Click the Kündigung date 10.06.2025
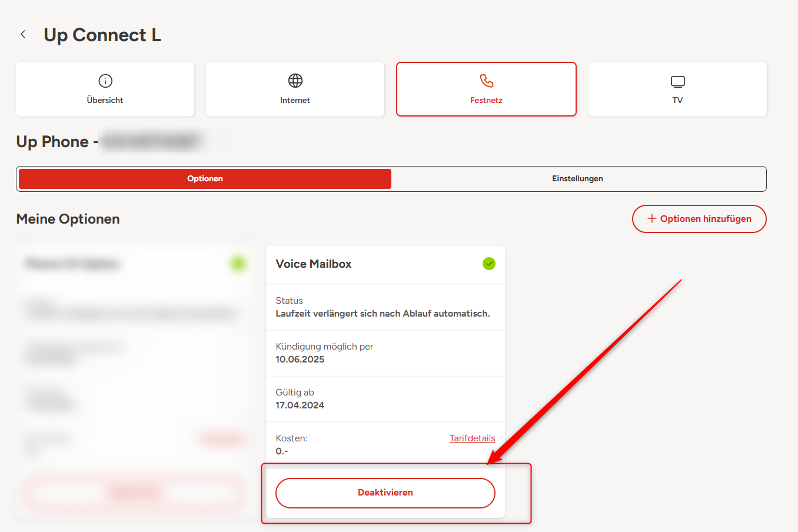This screenshot has width=798, height=532. (300, 360)
